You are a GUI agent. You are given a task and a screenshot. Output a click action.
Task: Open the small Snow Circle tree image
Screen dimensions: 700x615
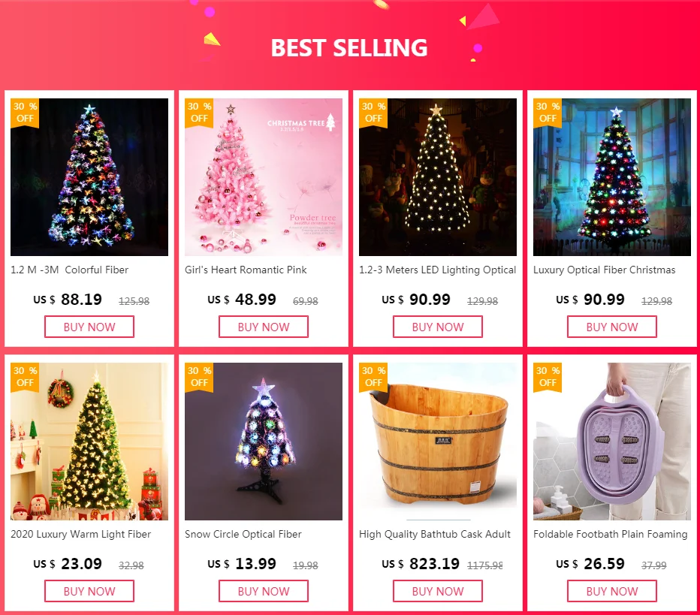tap(264, 442)
